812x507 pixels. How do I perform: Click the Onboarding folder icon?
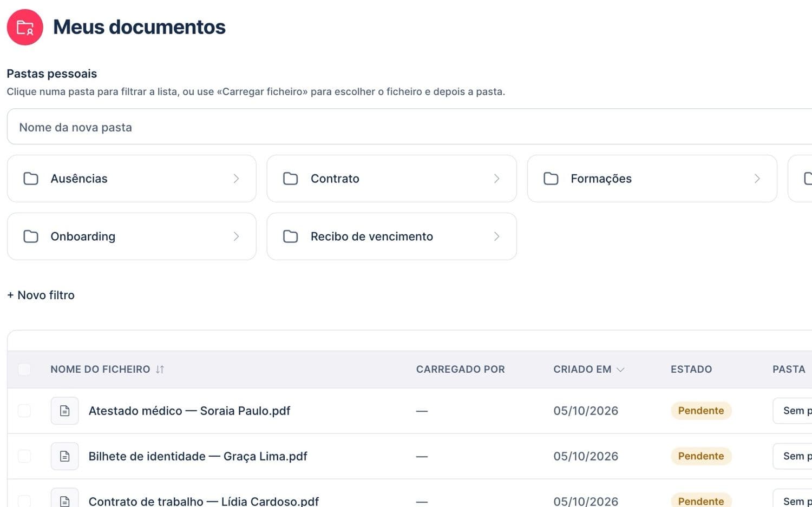(x=31, y=236)
